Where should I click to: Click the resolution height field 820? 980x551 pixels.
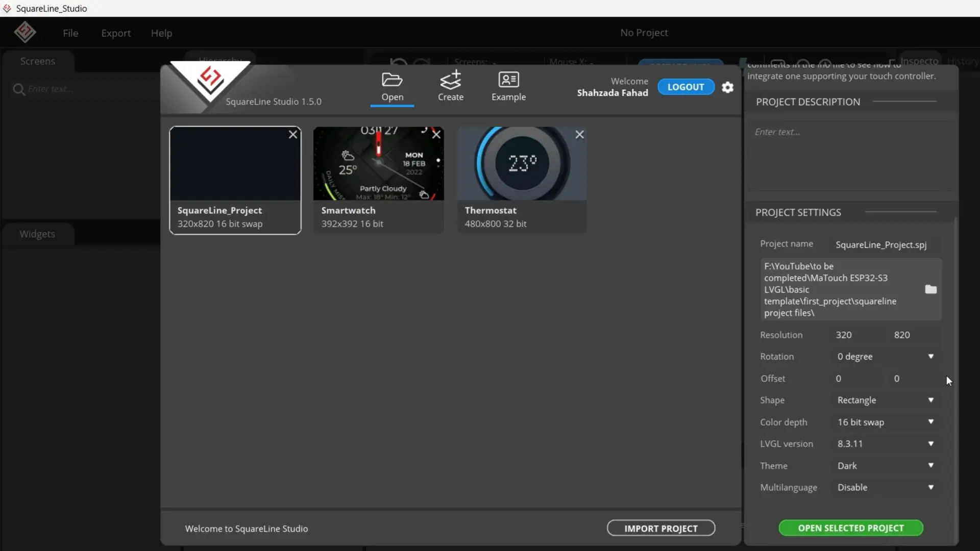pos(916,335)
